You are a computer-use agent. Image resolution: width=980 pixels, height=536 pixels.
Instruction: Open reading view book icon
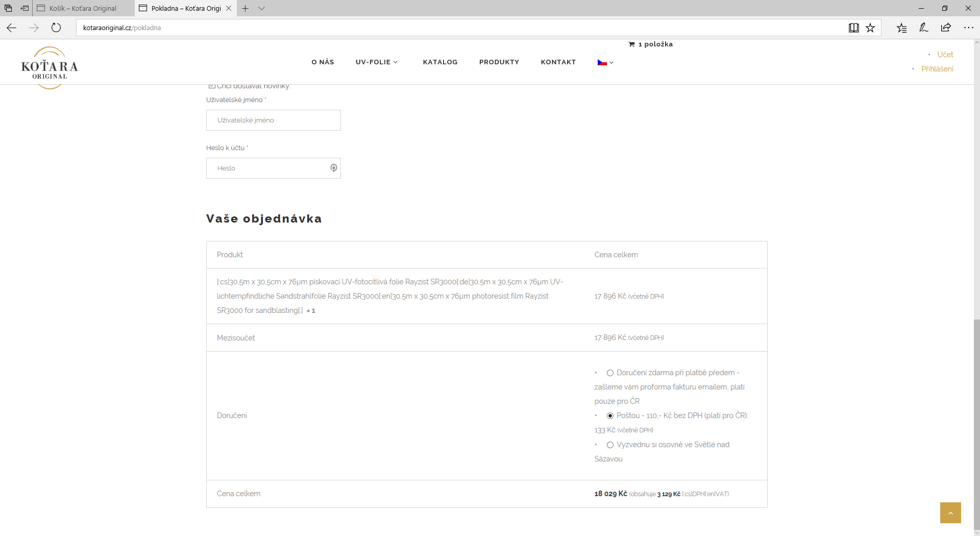click(853, 28)
